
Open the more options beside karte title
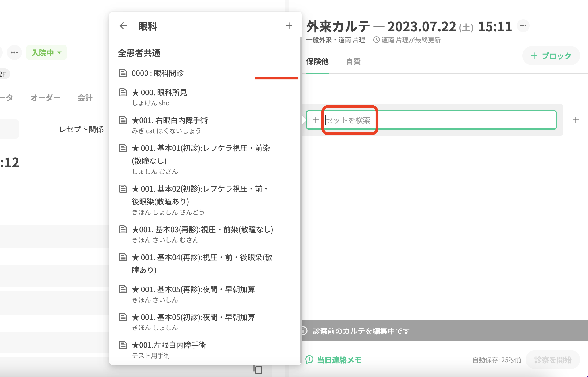523,26
